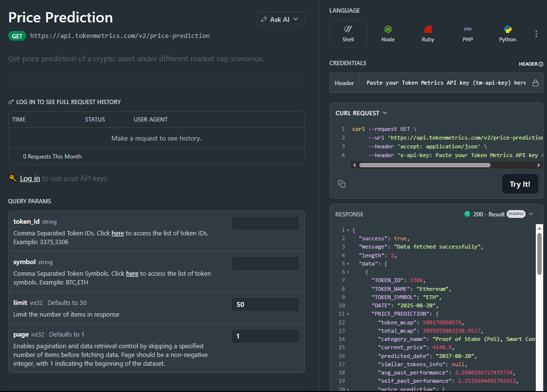
Task: Click the STATUS column header
Action: pos(95,119)
